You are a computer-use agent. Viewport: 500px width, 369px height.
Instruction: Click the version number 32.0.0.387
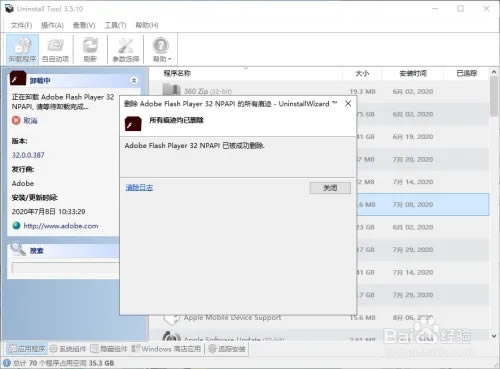click(28, 155)
